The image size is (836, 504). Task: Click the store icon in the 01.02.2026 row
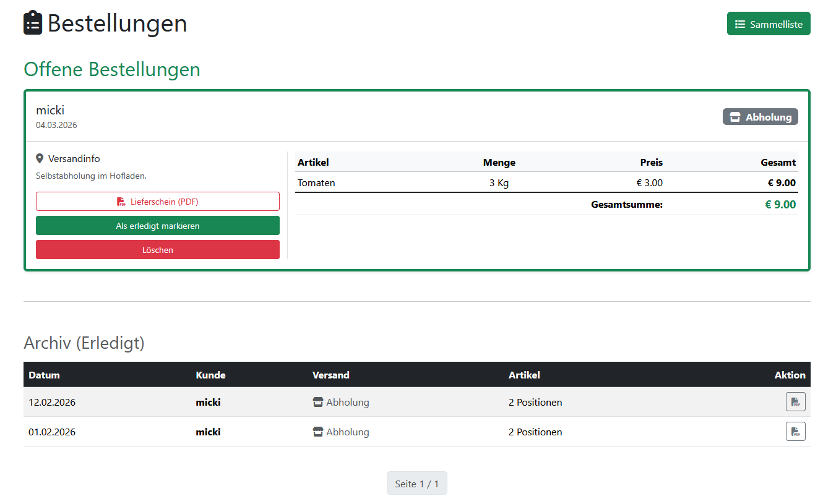tap(318, 432)
